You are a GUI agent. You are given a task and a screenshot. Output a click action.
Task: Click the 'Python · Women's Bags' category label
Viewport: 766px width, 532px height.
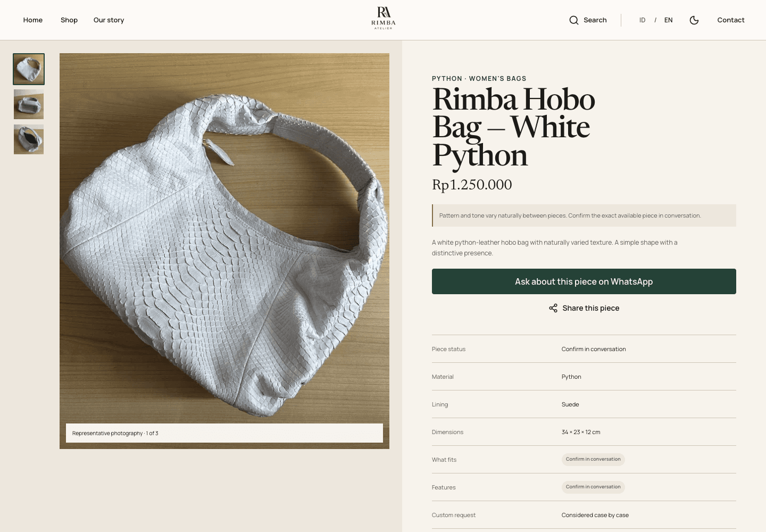click(479, 79)
